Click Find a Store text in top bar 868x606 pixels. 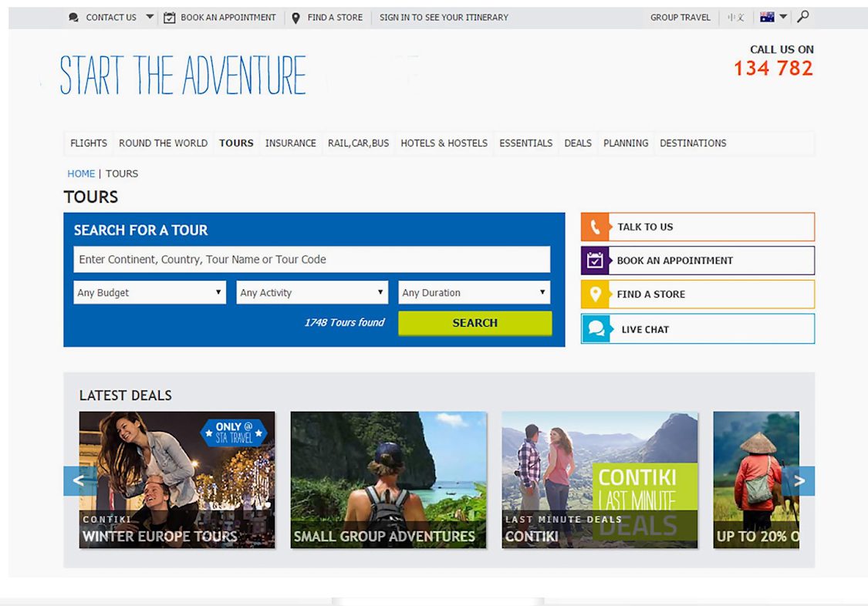coord(335,18)
